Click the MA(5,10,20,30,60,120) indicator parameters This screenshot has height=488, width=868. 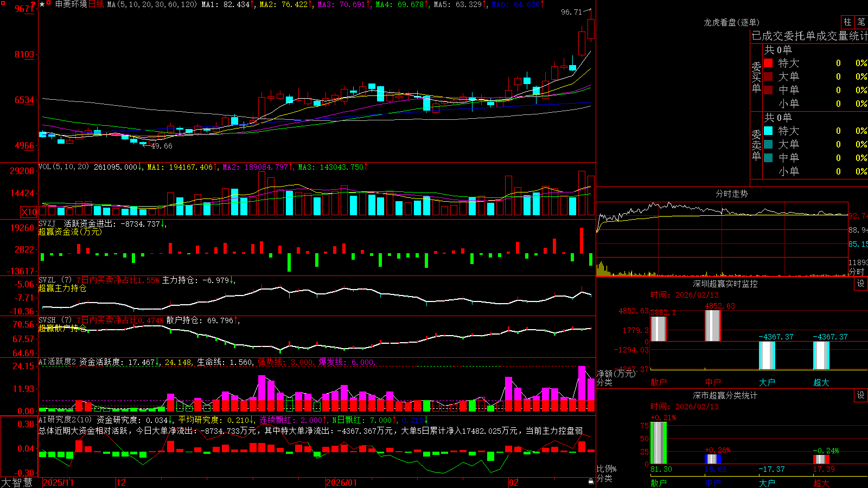point(152,4)
